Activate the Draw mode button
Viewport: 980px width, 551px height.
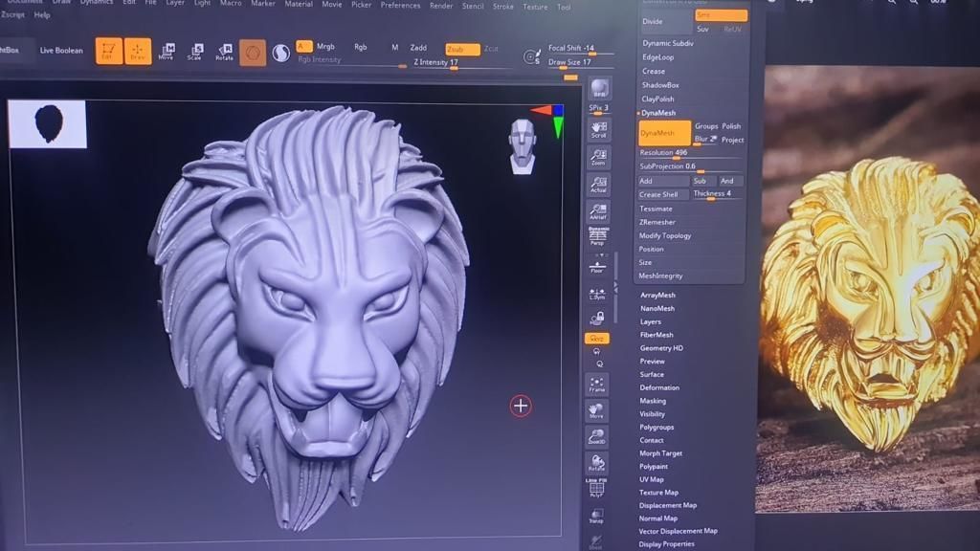pos(138,52)
